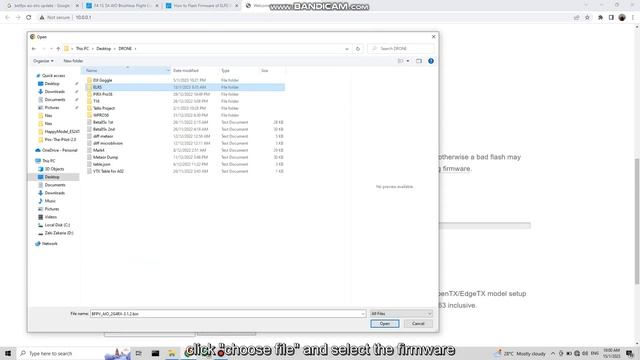Refresh the DRONE folder listing
Viewport: 640px width, 360px height.
click(358, 49)
